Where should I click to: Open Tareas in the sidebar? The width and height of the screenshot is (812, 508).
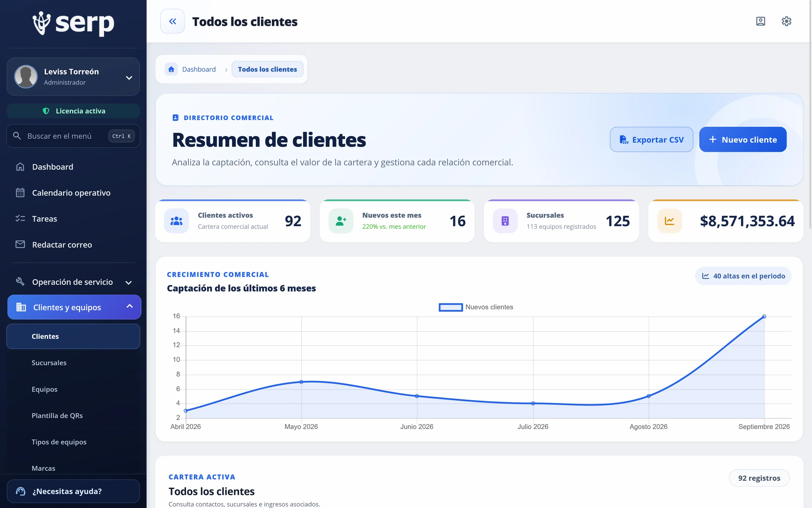(73, 218)
